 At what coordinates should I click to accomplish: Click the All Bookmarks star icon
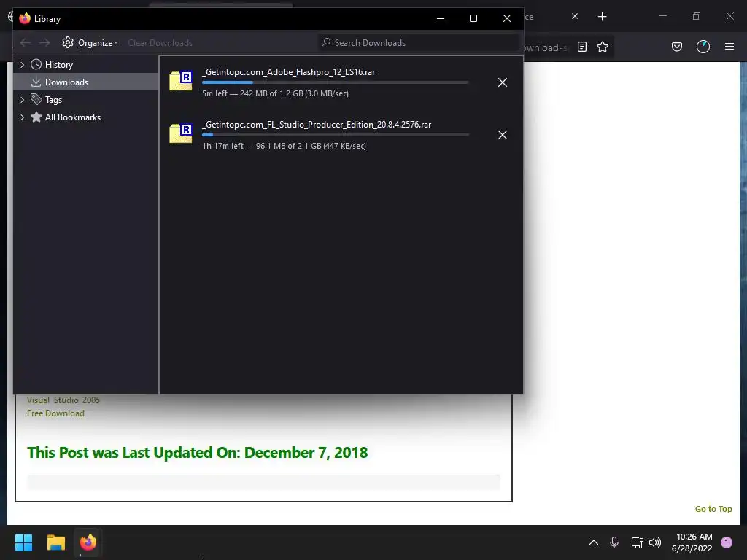click(36, 117)
